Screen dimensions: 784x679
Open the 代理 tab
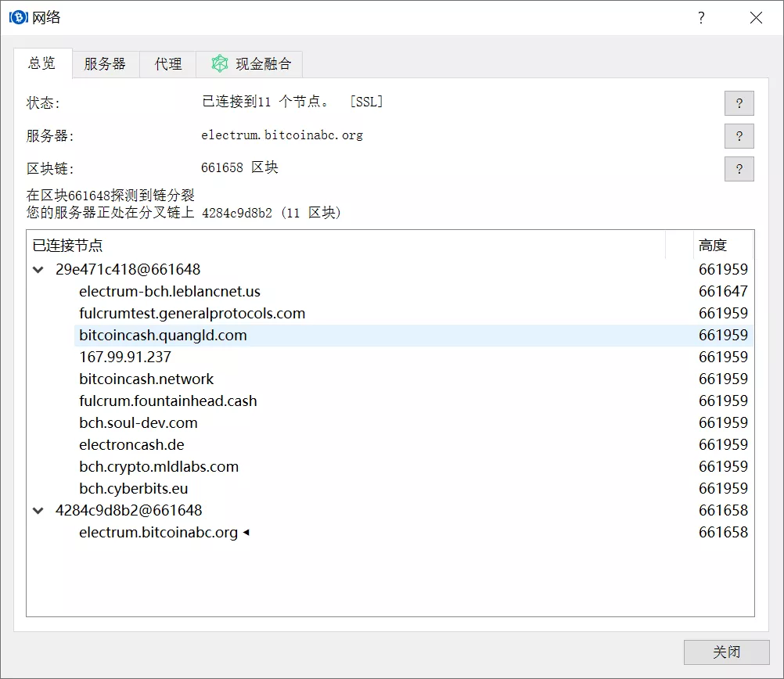tap(168, 64)
